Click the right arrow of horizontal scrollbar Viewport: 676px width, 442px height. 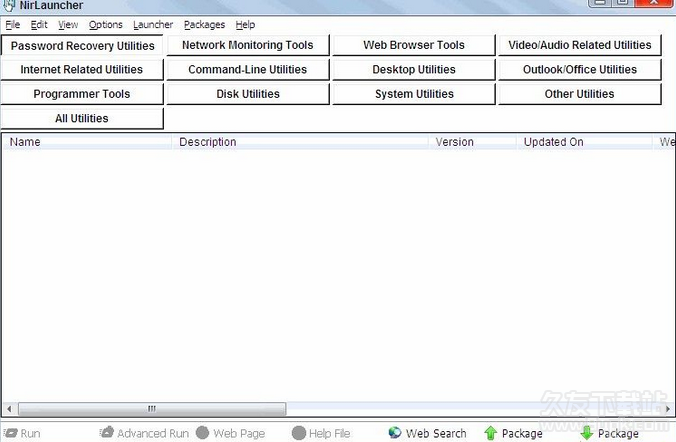point(668,408)
